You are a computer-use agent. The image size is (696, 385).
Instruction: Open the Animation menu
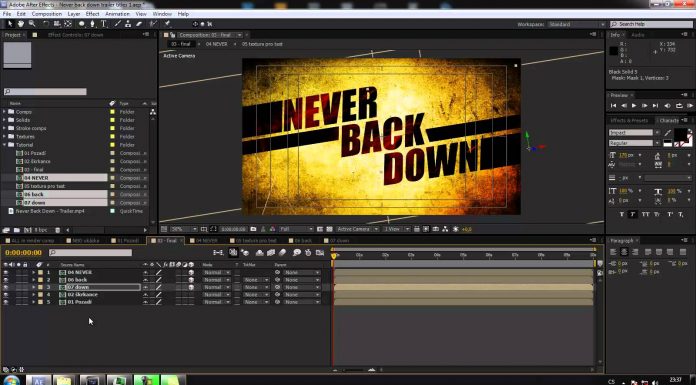point(117,14)
